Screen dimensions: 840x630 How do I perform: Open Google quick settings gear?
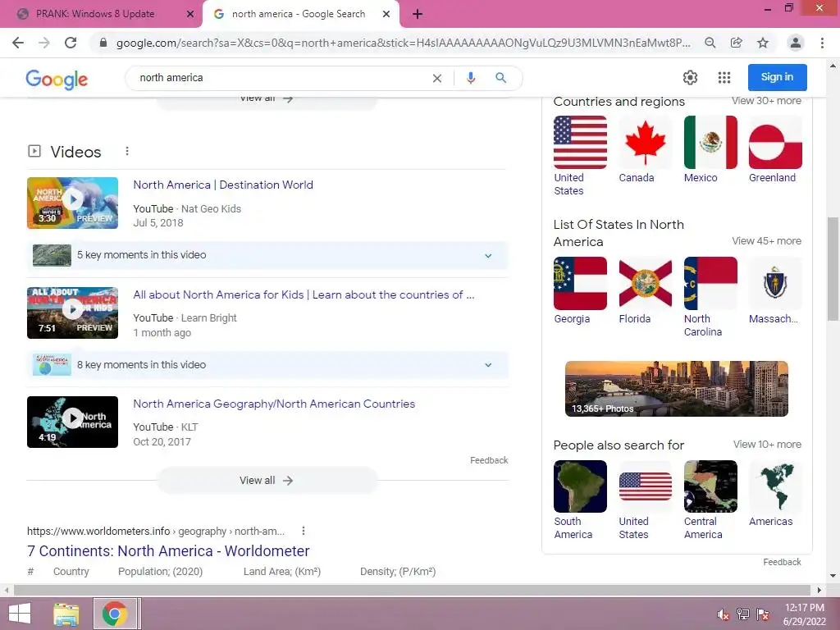pyautogui.click(x=690, y=78)
